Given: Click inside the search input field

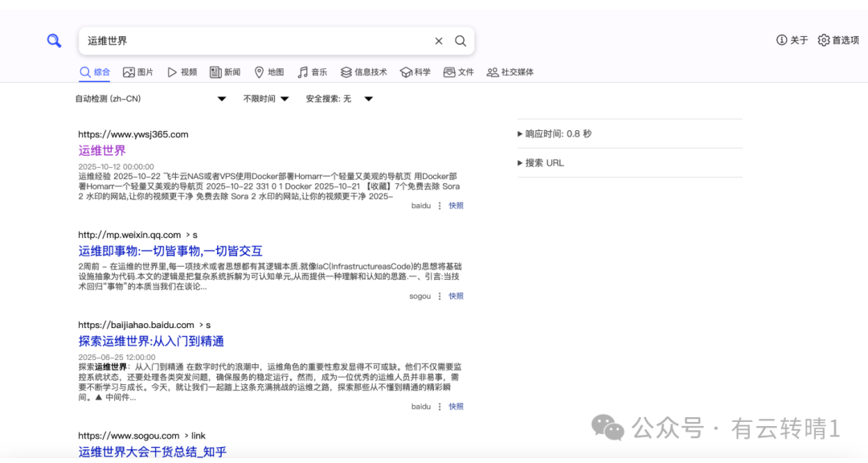Looking at the screenshot, I should click(241, 41).
